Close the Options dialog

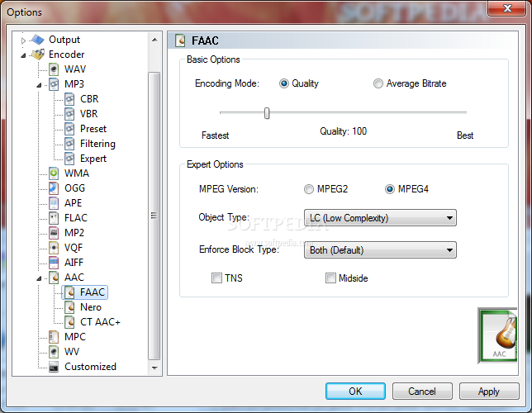tap(507, 7)
